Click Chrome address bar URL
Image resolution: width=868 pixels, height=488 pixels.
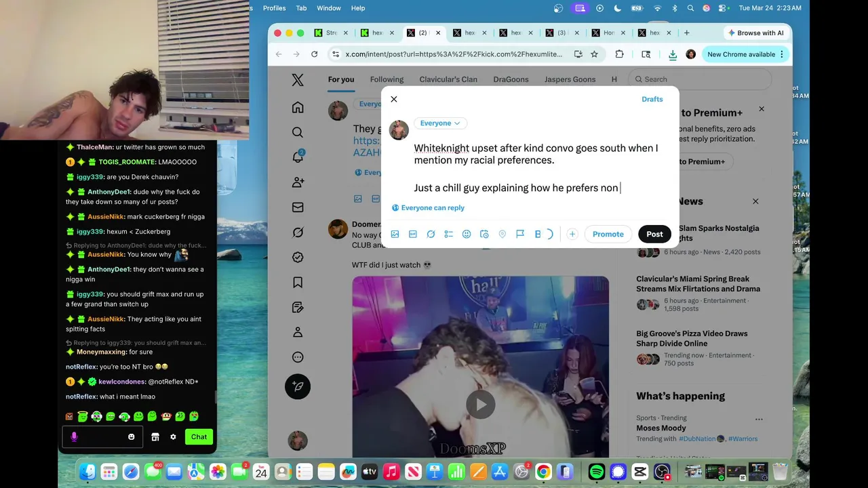tap(454, 54)
